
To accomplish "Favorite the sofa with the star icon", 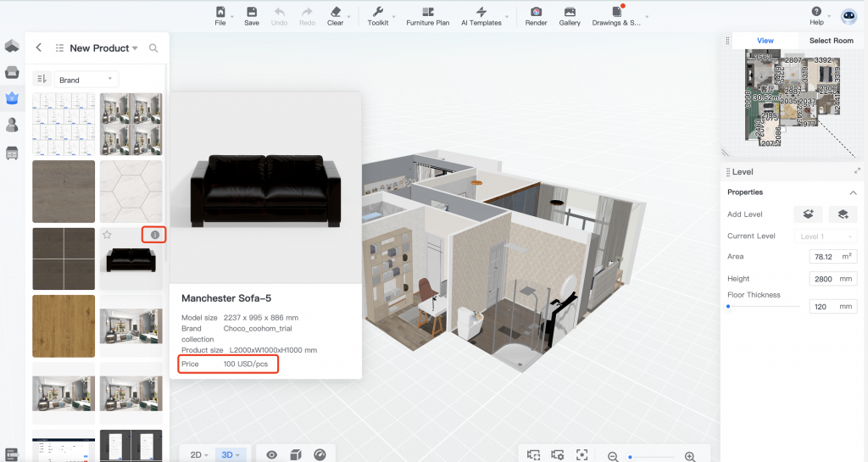I will pyautogui.click(x=108, y=235).
